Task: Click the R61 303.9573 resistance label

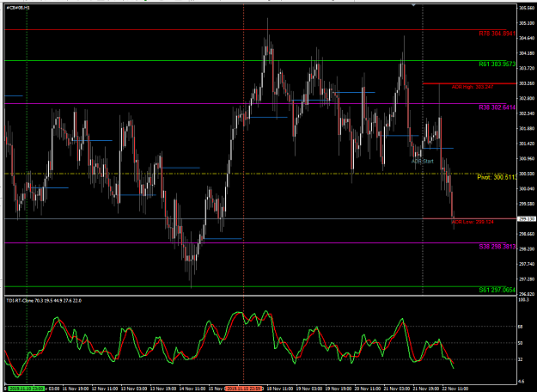Action: [497, 64]
